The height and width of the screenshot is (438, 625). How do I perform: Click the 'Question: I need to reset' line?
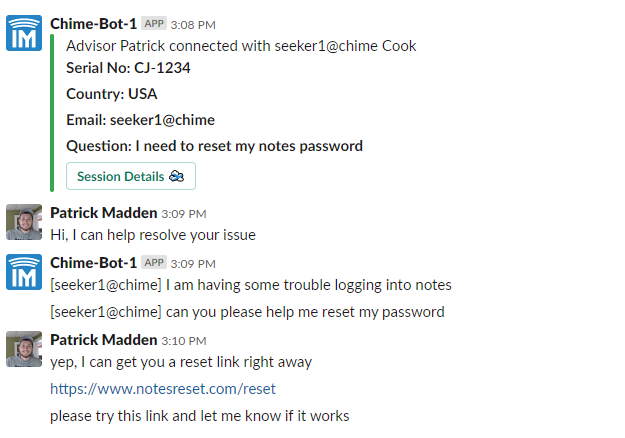214,146
